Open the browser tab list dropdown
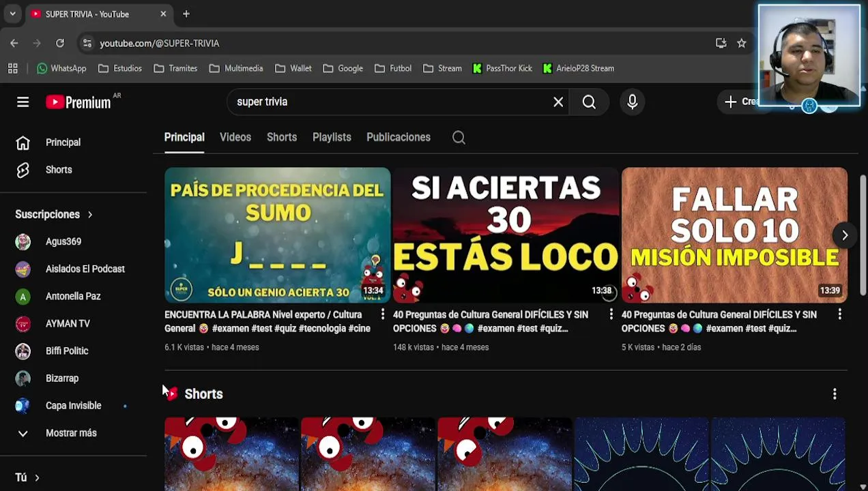 (x=12, y=14)
